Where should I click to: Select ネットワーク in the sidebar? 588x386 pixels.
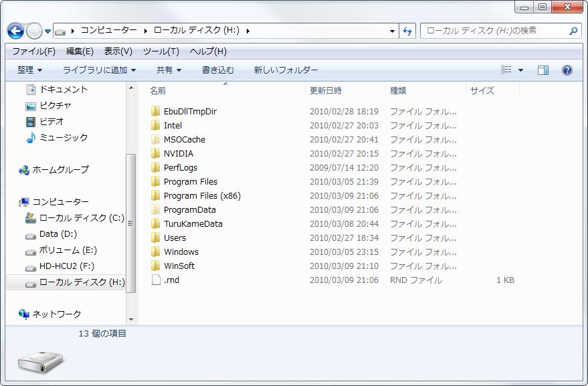click(x=56, y=314)
